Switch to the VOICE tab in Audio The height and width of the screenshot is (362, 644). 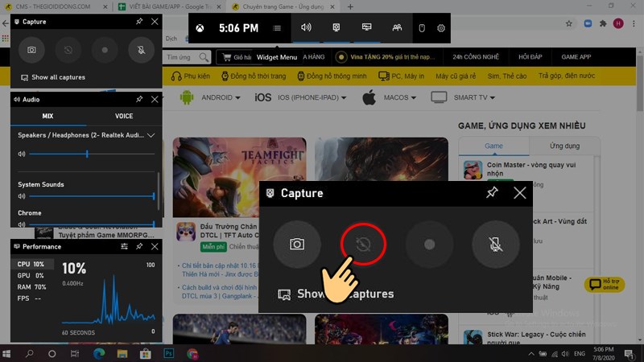[124, 117]
